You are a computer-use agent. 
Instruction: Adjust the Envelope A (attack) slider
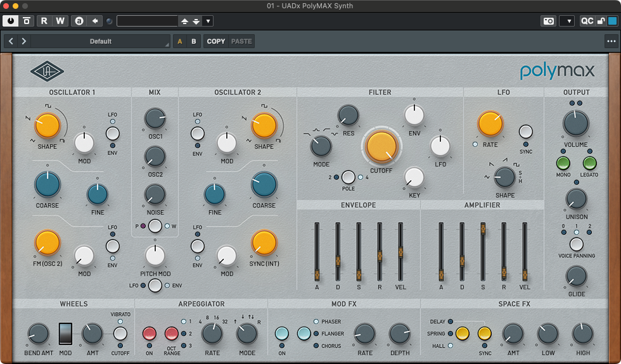click(x=317, y=275)
